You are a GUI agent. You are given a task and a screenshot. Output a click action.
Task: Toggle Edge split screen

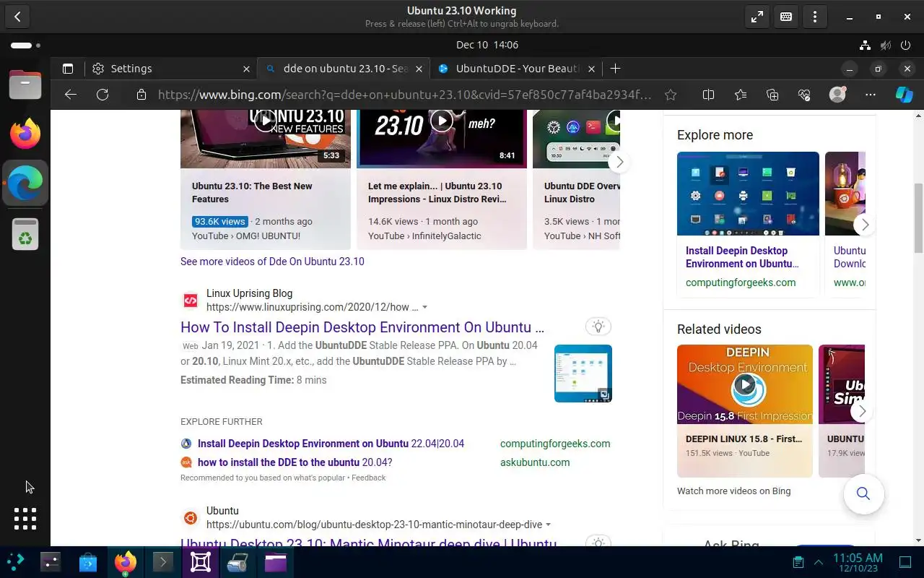pyautogui.click(x=708, y=95)
